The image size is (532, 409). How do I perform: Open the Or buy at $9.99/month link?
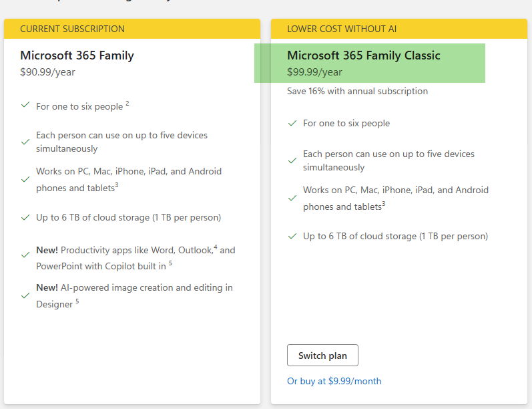(334, 381)
